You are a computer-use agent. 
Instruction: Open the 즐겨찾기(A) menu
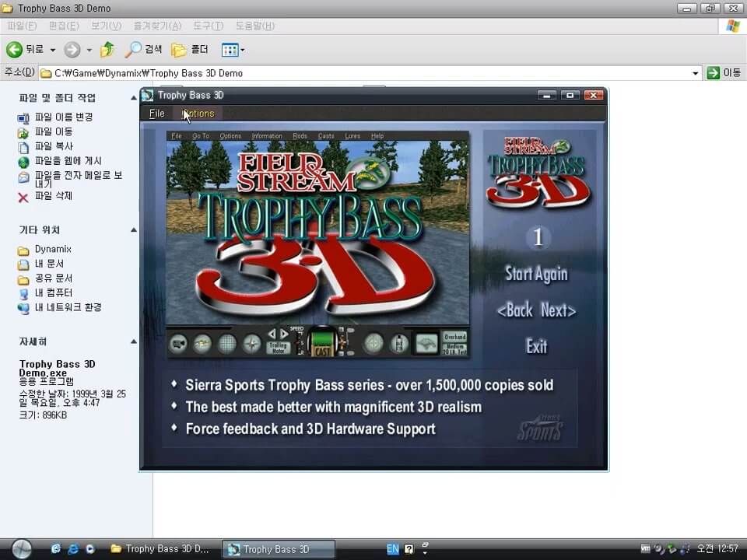157,26
